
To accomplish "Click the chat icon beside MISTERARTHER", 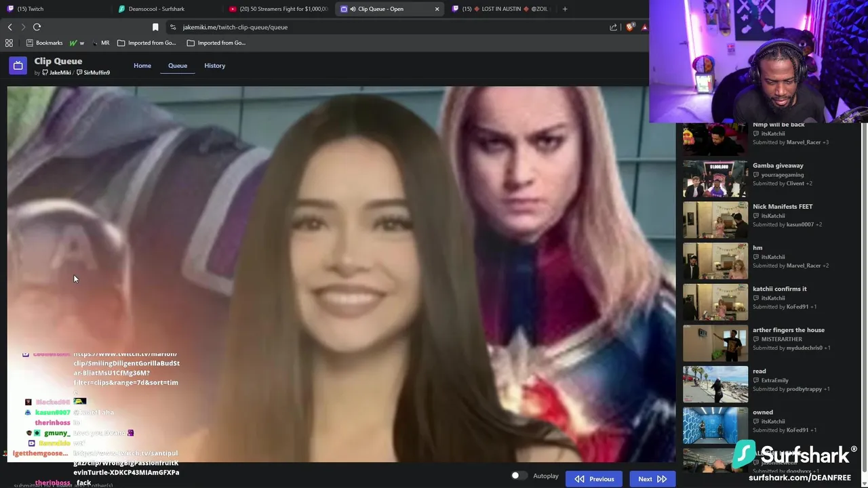I will (756, 339).
